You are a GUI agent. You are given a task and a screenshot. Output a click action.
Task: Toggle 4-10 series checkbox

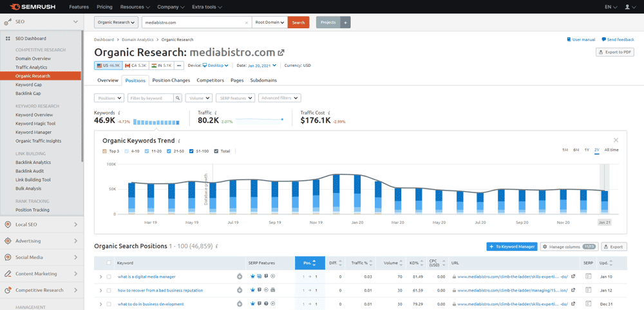pos(126,151)
